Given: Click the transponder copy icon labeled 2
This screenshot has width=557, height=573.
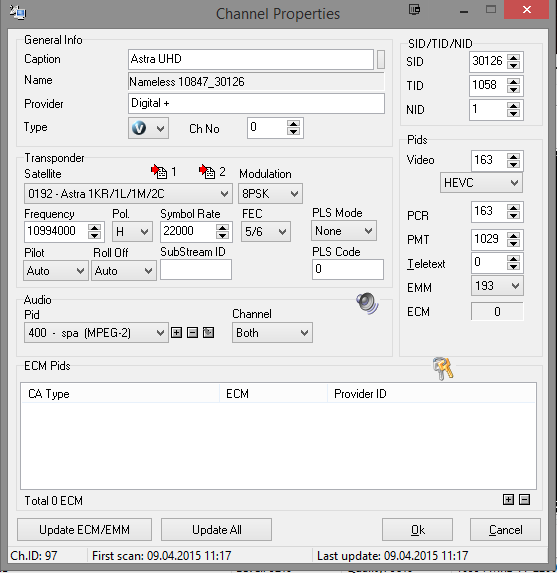Looking at the screenshot, I should coord(207,171).
